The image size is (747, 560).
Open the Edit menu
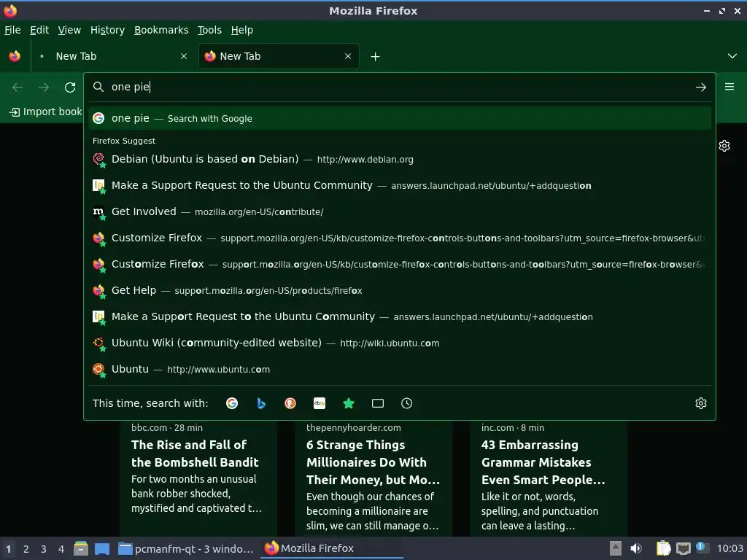click(39, 30)
